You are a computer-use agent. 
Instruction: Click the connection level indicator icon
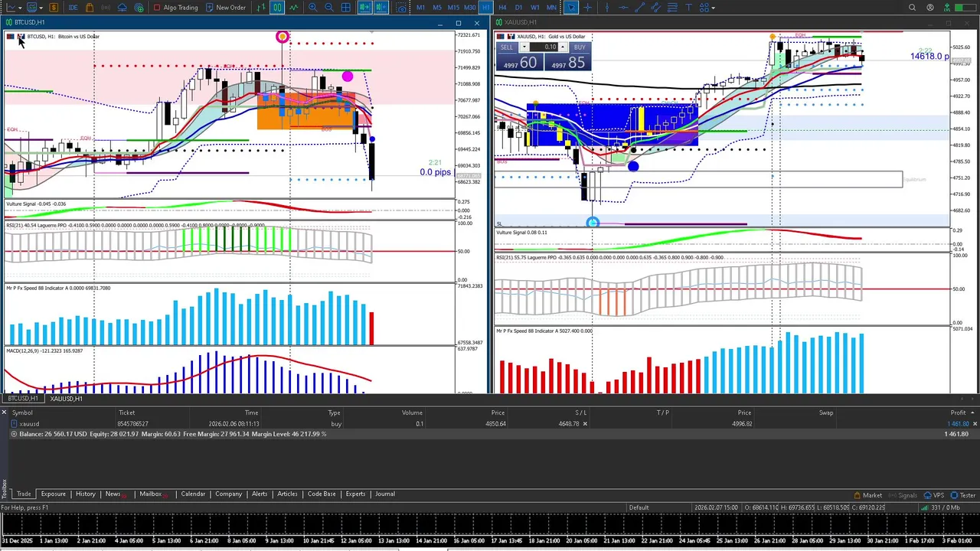[947, 8]
